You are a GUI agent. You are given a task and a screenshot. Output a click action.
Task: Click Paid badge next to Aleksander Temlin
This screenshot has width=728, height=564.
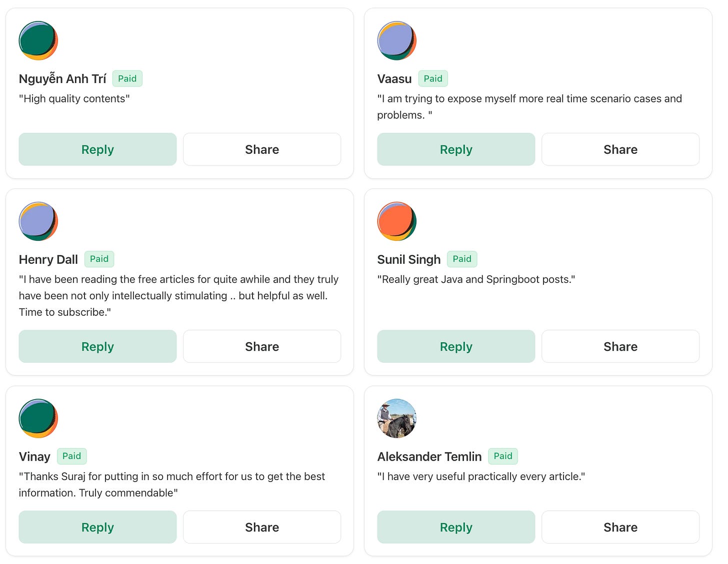503,456
